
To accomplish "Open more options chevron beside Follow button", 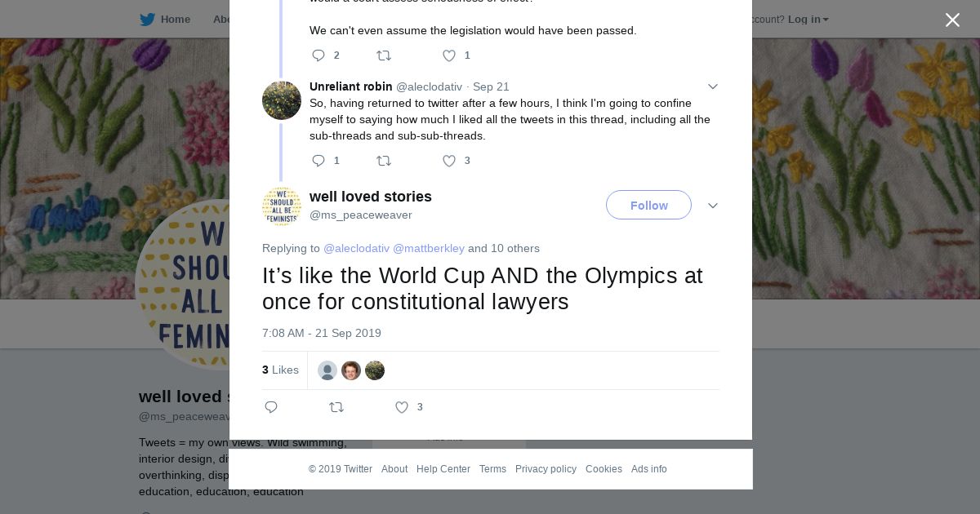I will click(x=712, y=206).
